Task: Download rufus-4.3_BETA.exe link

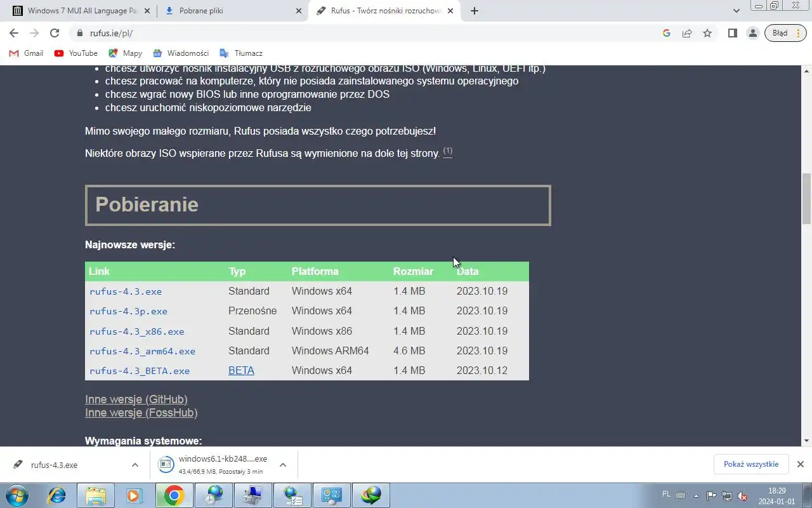Action: [x=140, y=371]
